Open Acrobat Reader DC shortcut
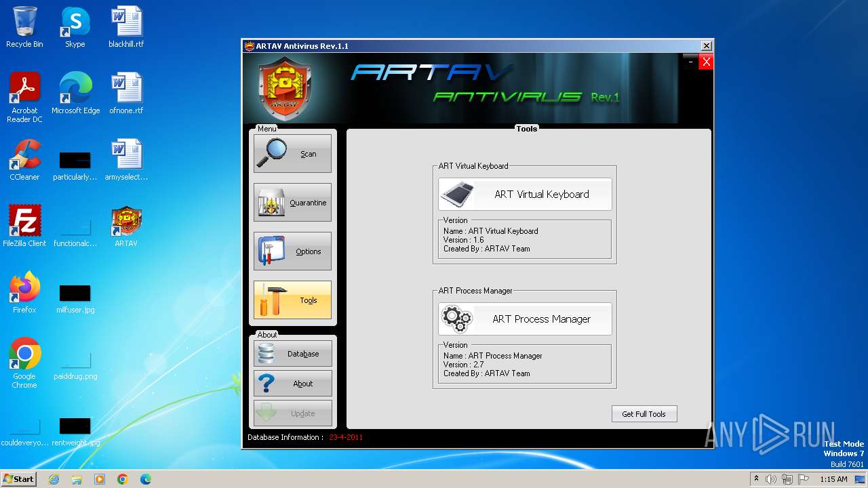This screenshot has height=488, width=868. point(24,98)
